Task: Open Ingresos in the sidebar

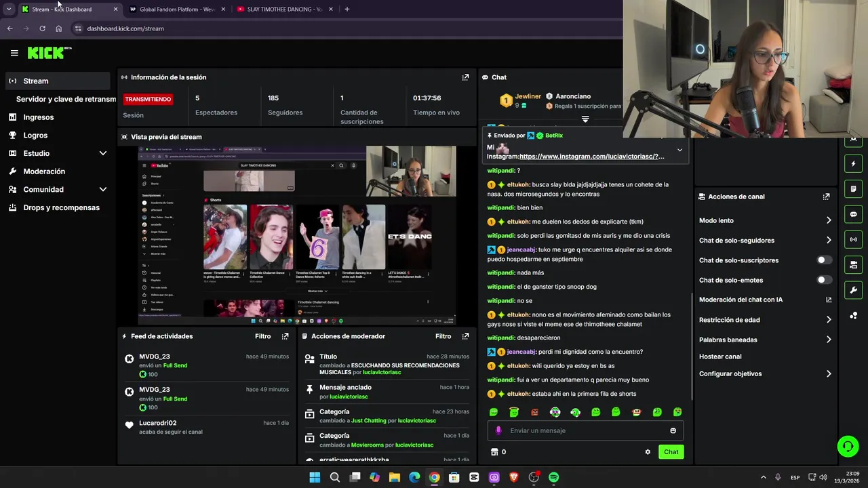Action: coord(58,117)
